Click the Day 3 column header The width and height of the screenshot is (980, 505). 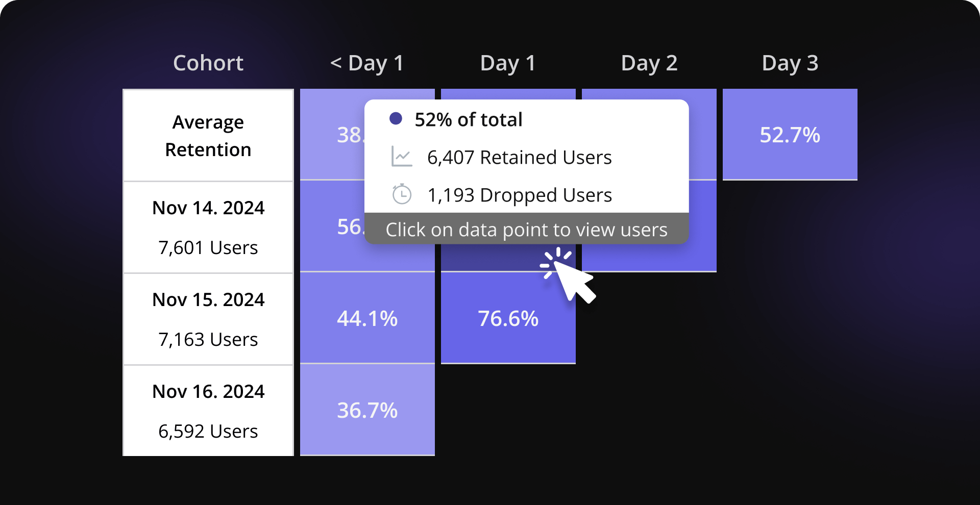tap(790, 63)
